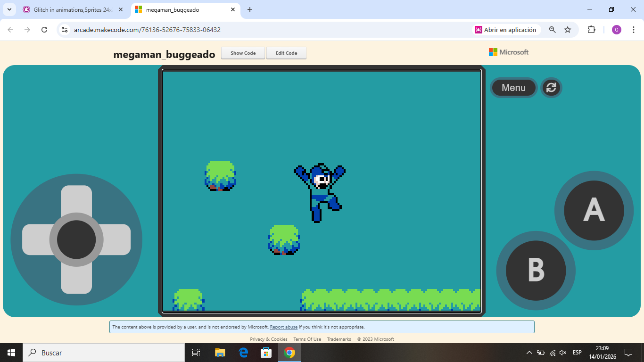
Task: Bookmark this page with the star
Action: (568, 30)
